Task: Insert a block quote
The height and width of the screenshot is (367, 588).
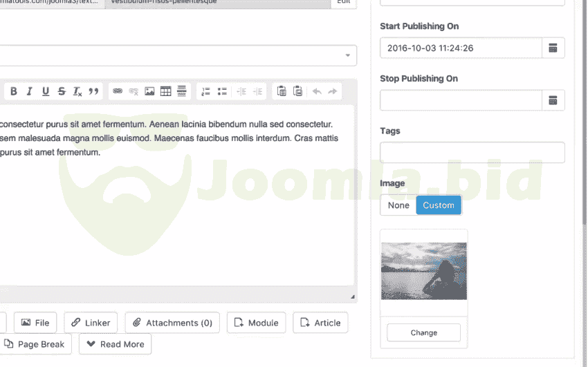Action: click(94, 91)
